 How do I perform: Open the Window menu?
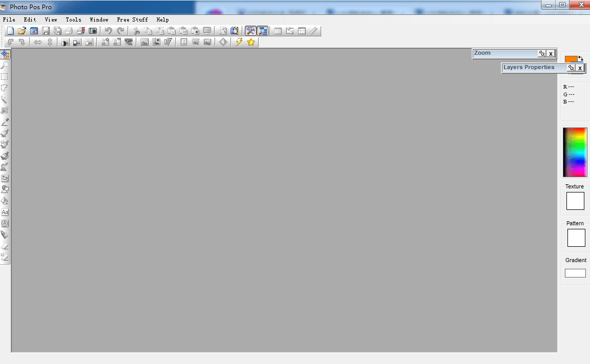99,19
